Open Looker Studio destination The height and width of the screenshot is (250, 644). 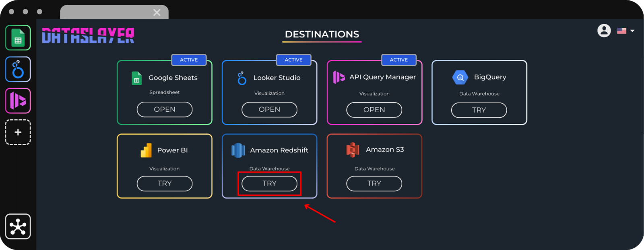coord(269,109)
